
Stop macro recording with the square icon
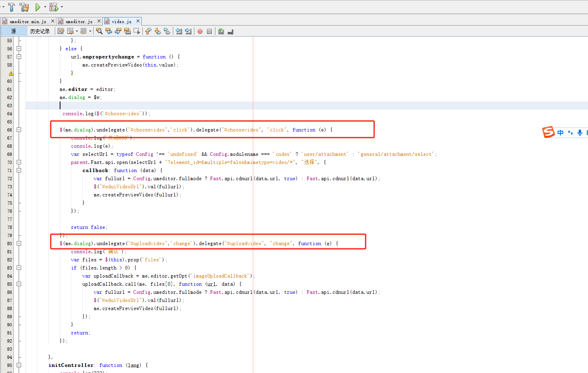pyautogui.click(x=209, y=31)
